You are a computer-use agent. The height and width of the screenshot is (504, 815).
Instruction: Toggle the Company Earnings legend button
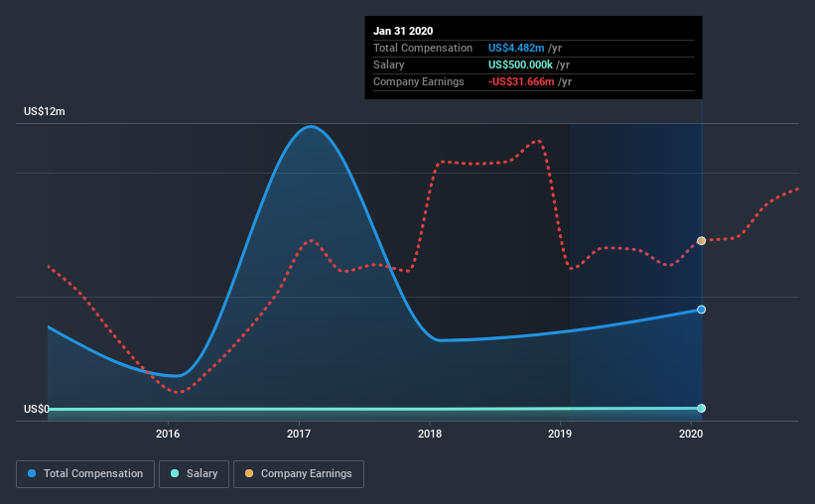click(299, 474)
